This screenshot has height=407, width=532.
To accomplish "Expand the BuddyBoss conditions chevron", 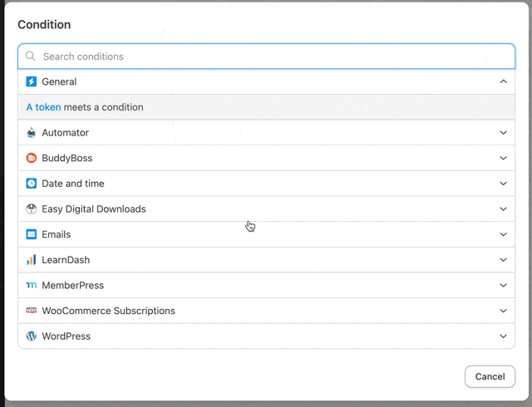I will tap(503, 158).
